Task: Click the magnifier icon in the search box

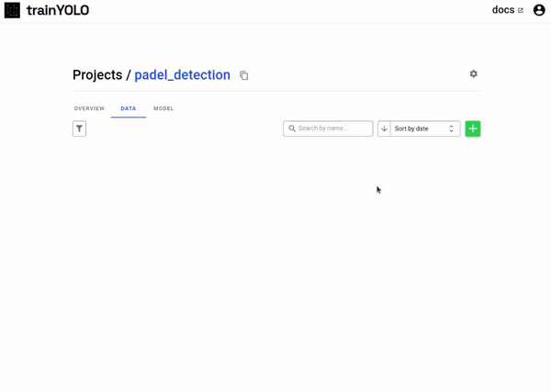Action: [x=292, y=129]
